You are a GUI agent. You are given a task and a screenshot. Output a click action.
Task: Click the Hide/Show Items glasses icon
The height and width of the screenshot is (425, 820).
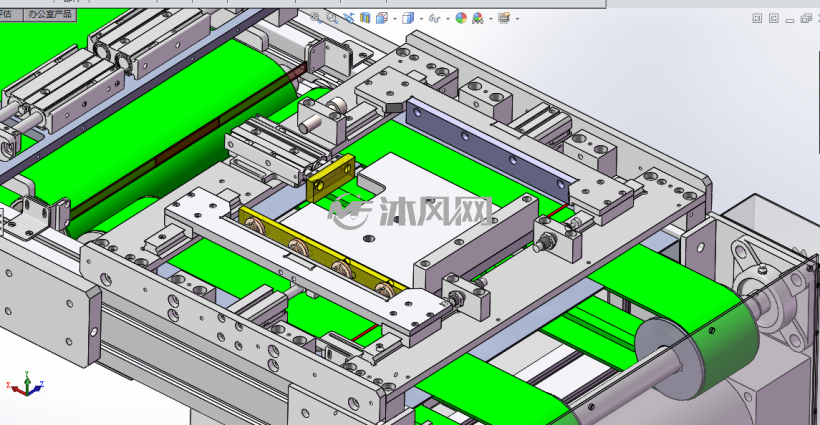(435, 19)
